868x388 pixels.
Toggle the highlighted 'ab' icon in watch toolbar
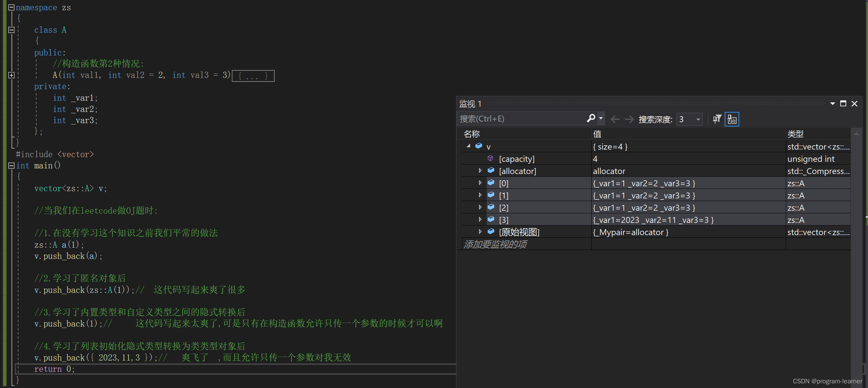732,119
